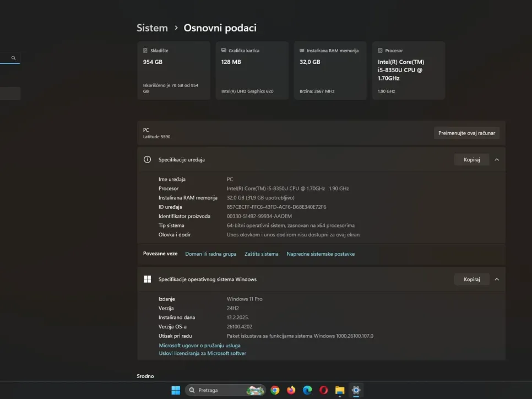Collapse the Specifikacije uređaja section
Image resolution: width=532 pixels, height=399 pixels.
pyautogui.click(x=497, y=160)
